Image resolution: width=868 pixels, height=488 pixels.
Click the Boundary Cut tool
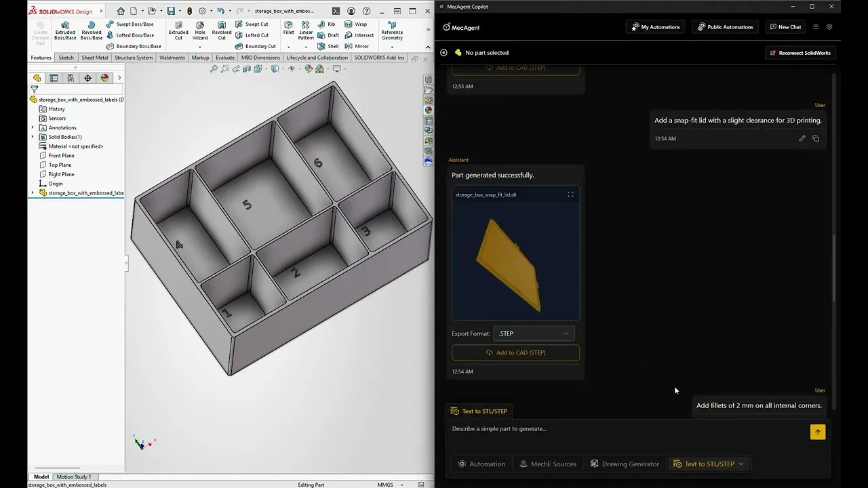click(255, 46)
